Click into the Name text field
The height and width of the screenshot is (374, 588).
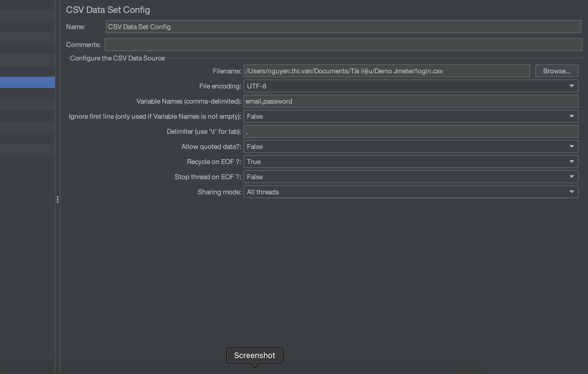pos(343,27)
